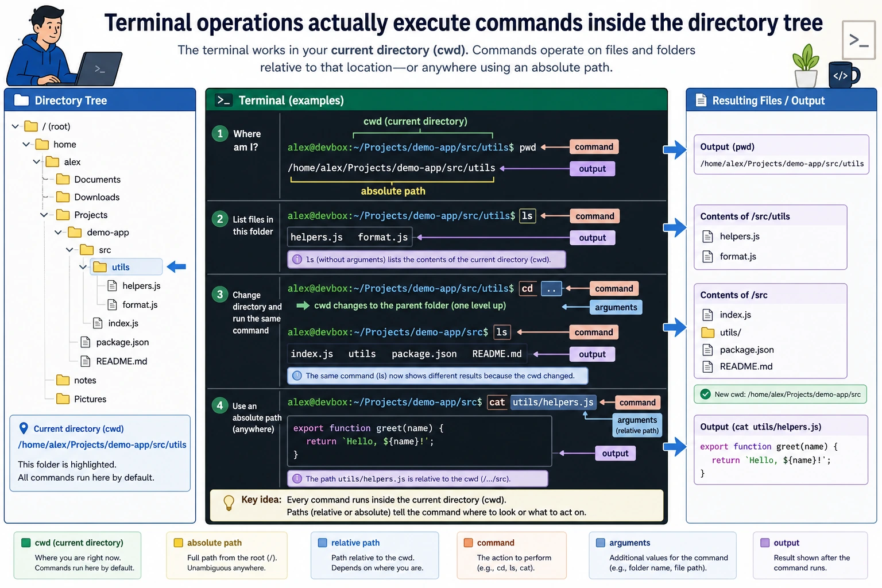Click index.js in Contents of /src
This screenshot has width=882, height=588.
(736, 315)
